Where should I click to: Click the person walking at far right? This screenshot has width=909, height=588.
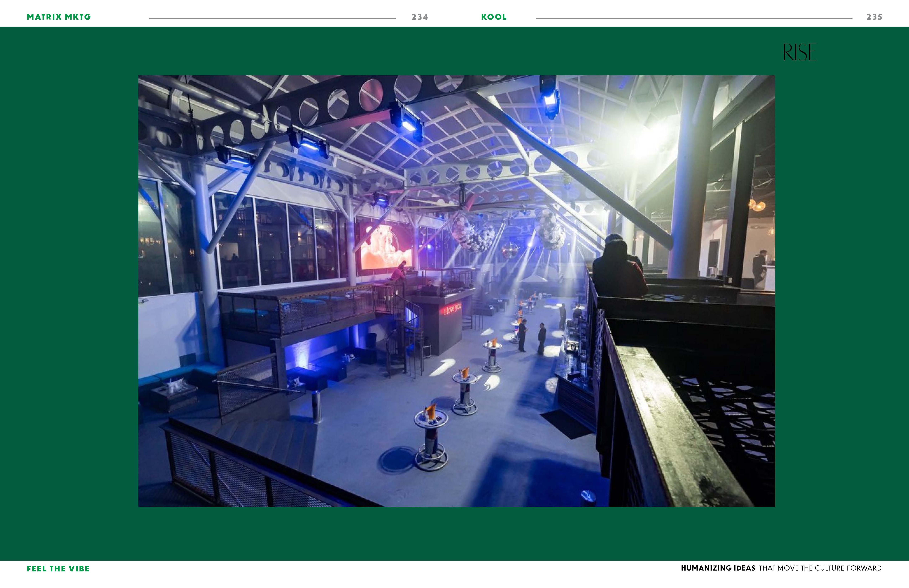pos(759,267)
